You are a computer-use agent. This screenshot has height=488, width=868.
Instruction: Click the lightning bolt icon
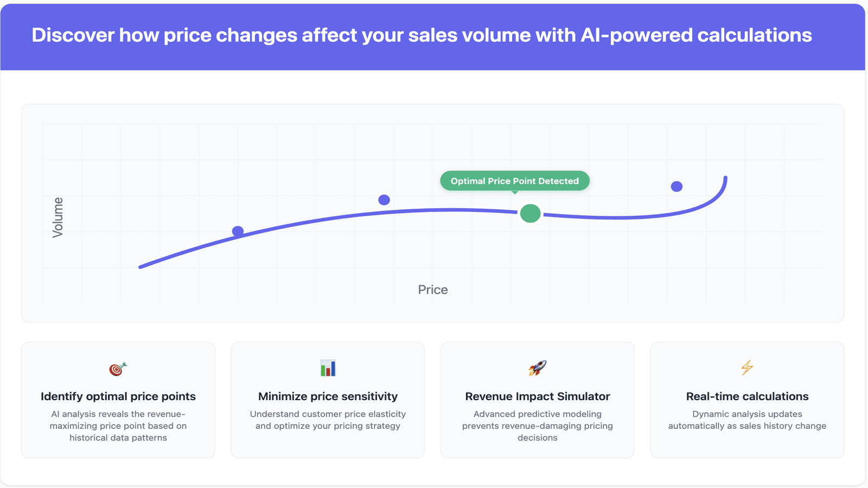(x=747, y=368)
